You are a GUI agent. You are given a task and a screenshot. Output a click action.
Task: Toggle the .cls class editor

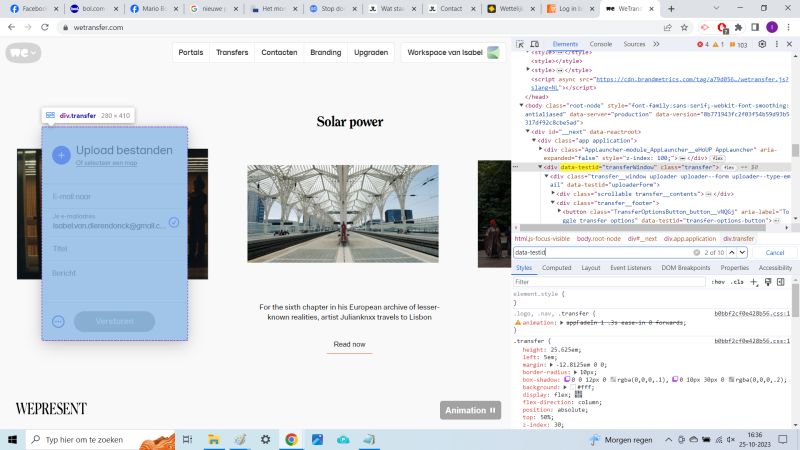738,282
